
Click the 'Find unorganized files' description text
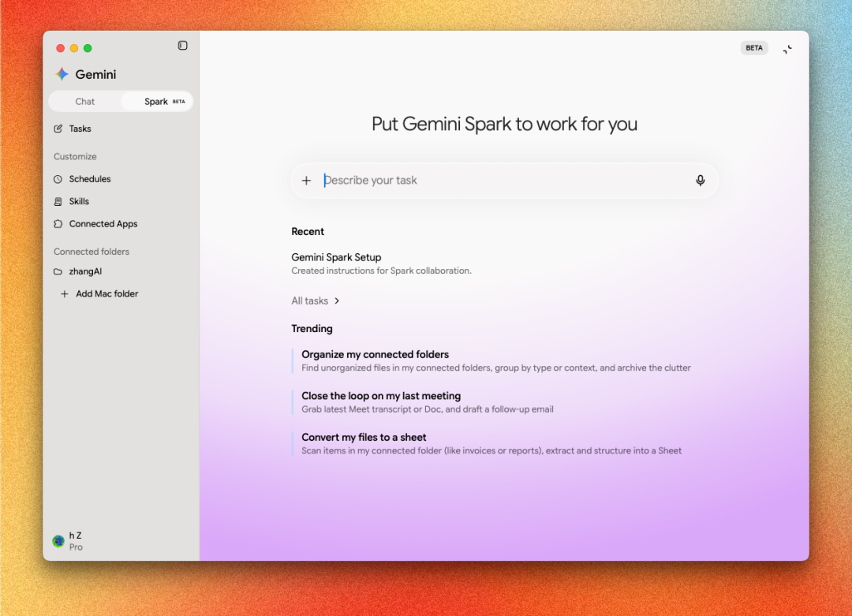click(496, 368)
